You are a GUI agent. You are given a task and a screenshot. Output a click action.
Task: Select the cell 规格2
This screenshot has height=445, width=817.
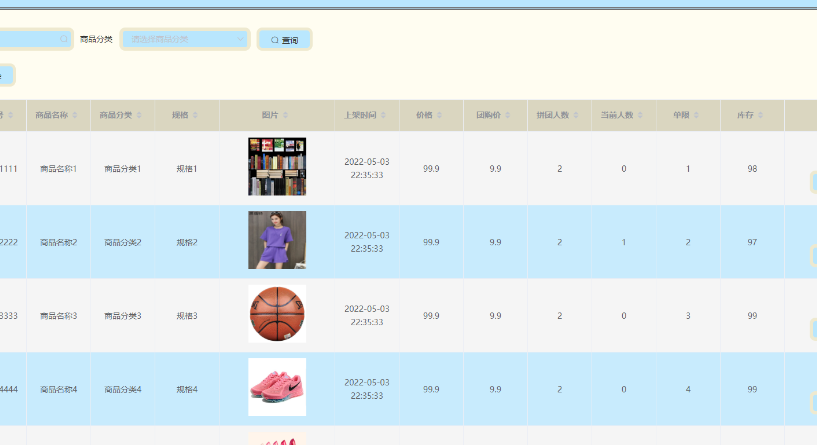(187, 242)
